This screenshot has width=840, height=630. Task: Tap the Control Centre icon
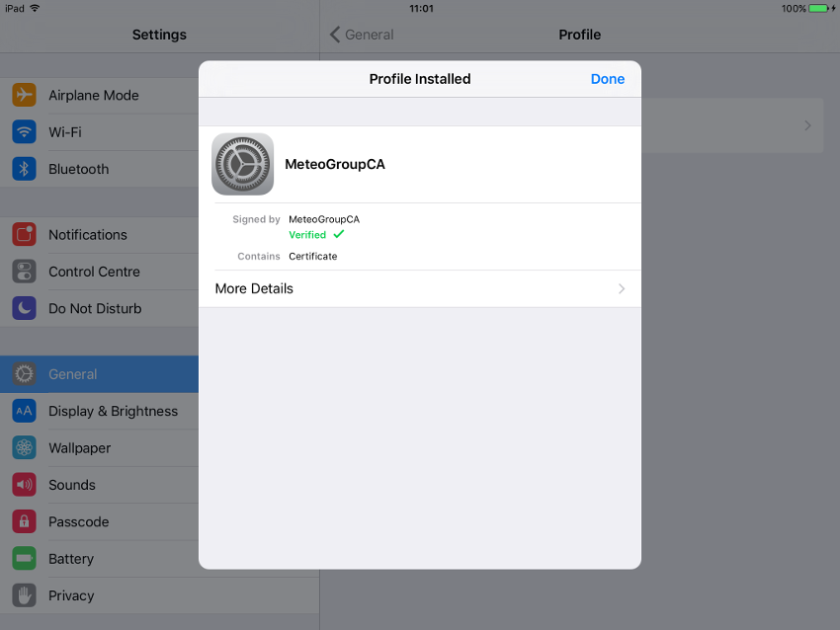coord(25,272)
